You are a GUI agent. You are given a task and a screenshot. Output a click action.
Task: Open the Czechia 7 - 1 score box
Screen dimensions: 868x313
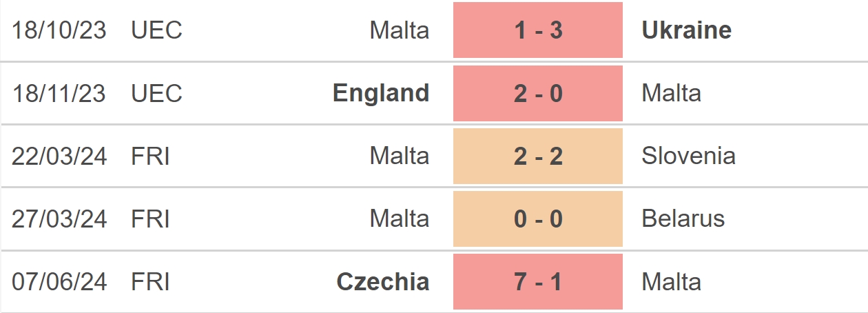tap(538, 281)
